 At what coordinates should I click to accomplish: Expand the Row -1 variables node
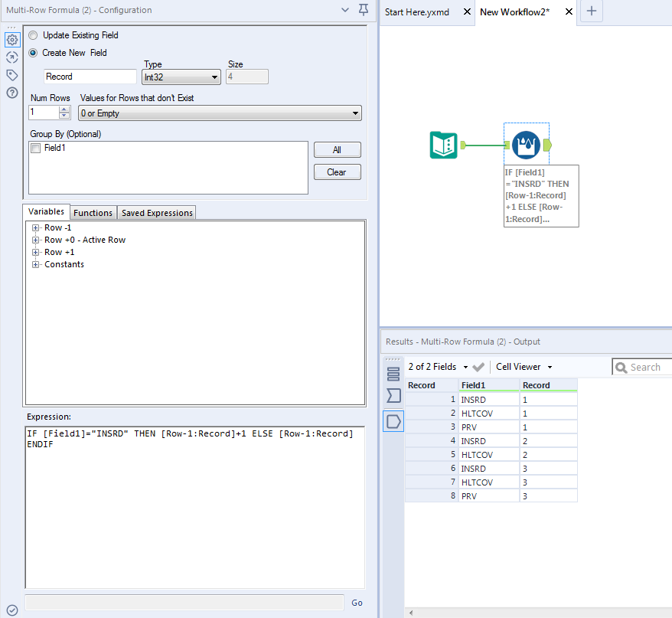[35, 228]
